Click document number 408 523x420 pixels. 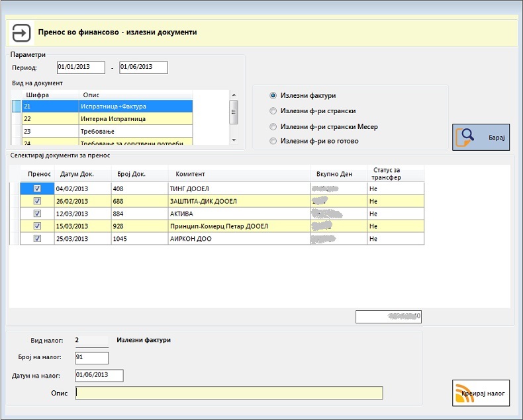pyautogui.click(x=140, y=189)
